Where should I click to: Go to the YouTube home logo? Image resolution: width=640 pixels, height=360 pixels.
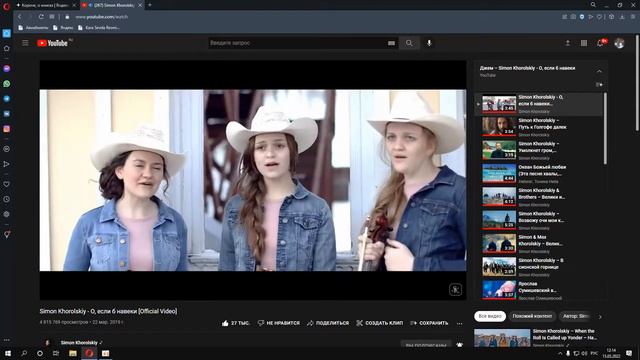tap(52, 43)
